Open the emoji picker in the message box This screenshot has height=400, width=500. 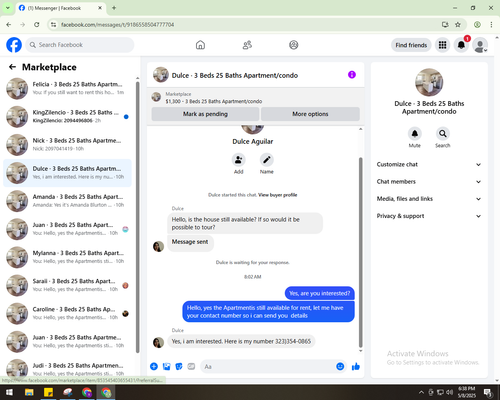pos(340,367)
